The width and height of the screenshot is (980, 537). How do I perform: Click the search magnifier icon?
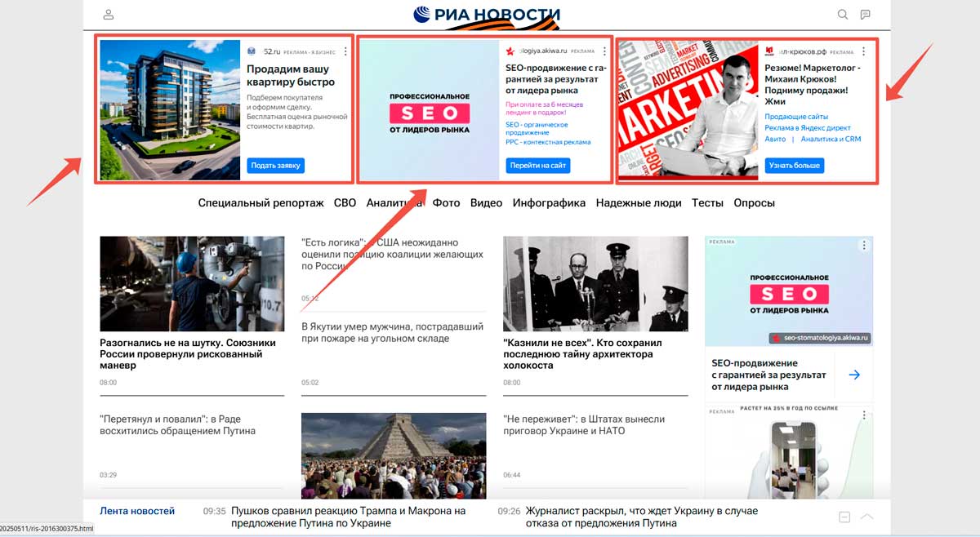coord(843,15)
